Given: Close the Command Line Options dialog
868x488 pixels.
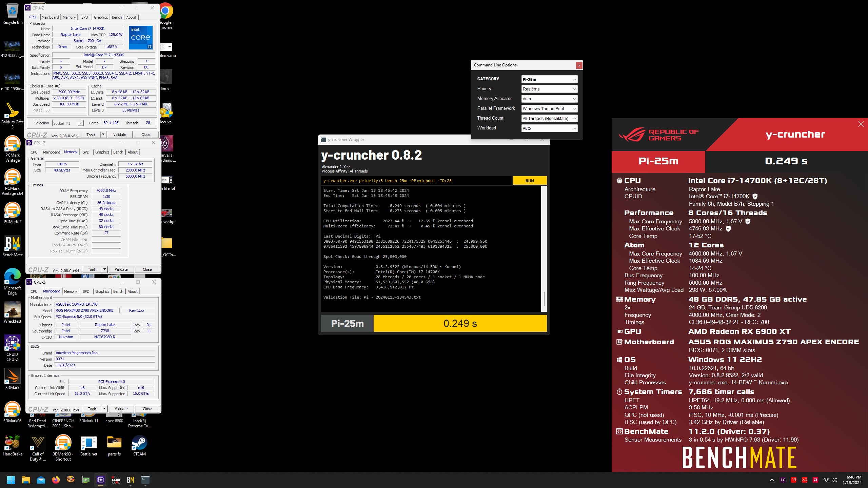Looking at the screenshot, I should pos(579,65).
